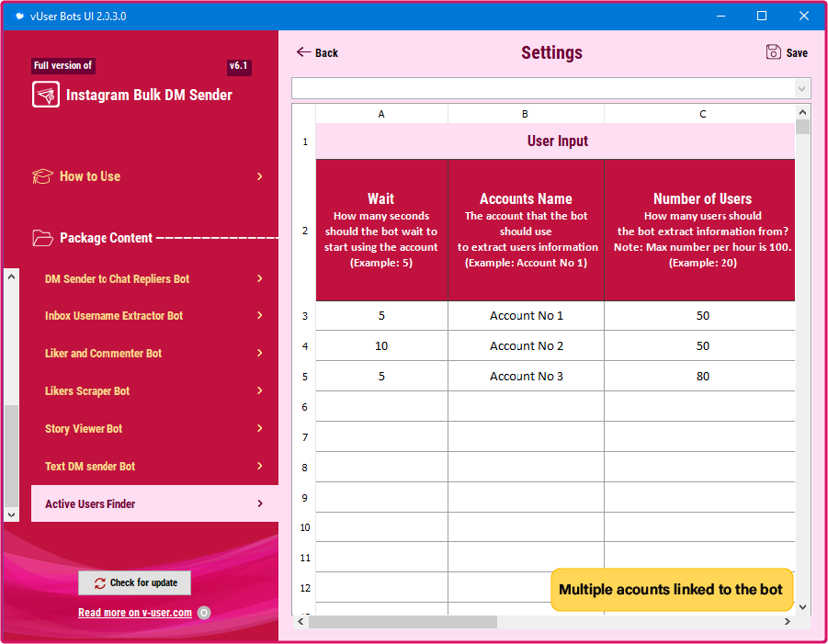Click the How to Use graduation cap icon
This screenshot has width=828, height=644.
click(42, 176)
